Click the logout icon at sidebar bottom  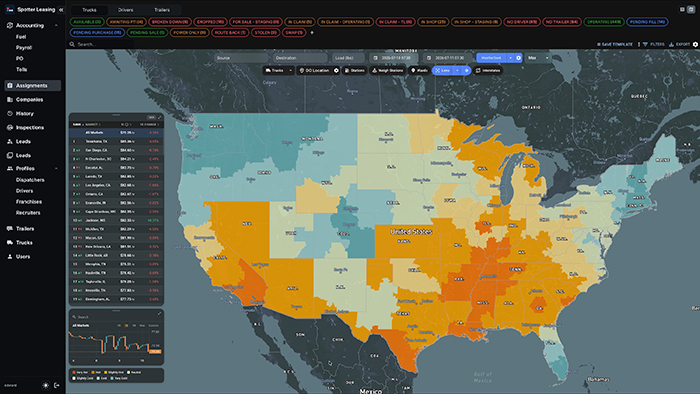pos(57,385)
